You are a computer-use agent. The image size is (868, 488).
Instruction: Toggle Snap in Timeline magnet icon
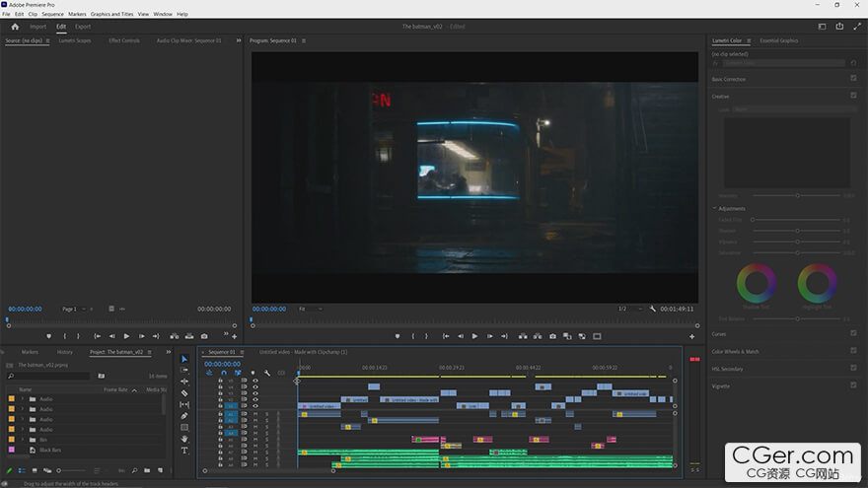tap(224, 373)
